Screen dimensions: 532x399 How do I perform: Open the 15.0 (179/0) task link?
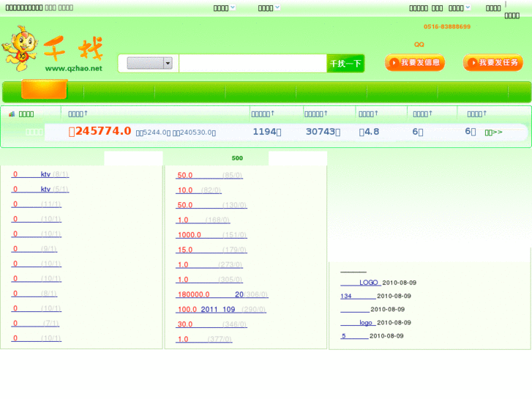[211, 250]
